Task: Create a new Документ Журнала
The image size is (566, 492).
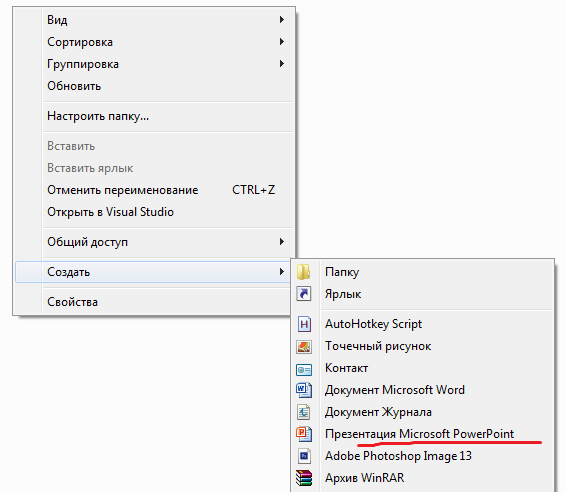Action: click(x=423, y=412)
